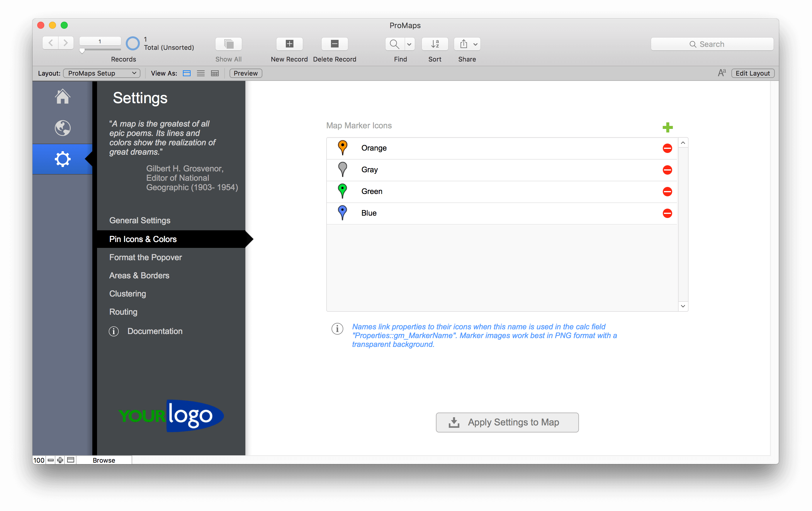Open Format the Popover

[x=145, y=257]
